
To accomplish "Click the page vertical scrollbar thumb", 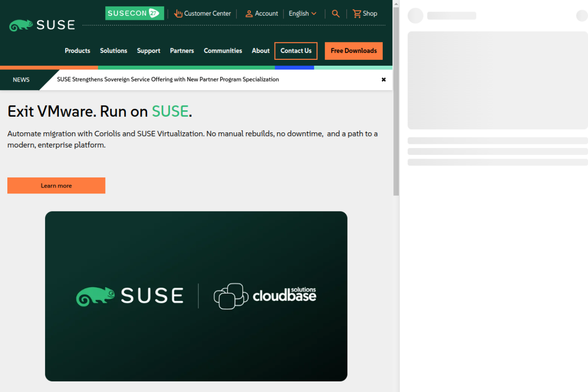I will pos(396,101).
